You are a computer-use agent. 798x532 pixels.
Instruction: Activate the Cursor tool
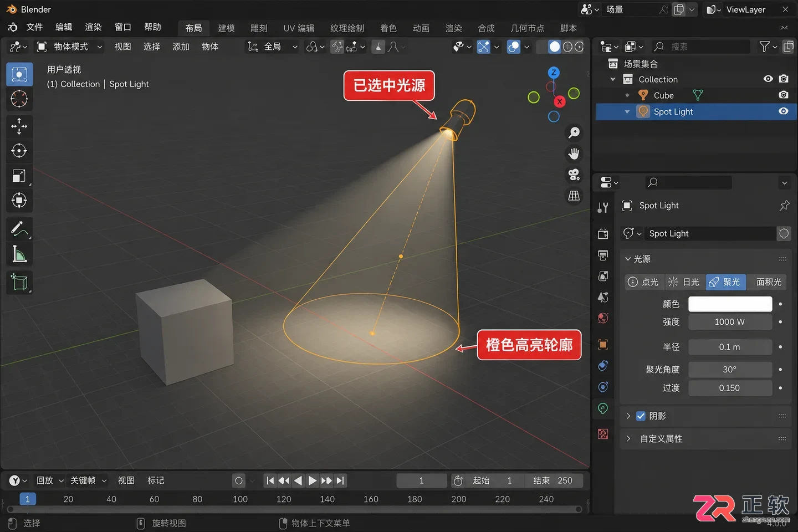click(x=19, y=99)
